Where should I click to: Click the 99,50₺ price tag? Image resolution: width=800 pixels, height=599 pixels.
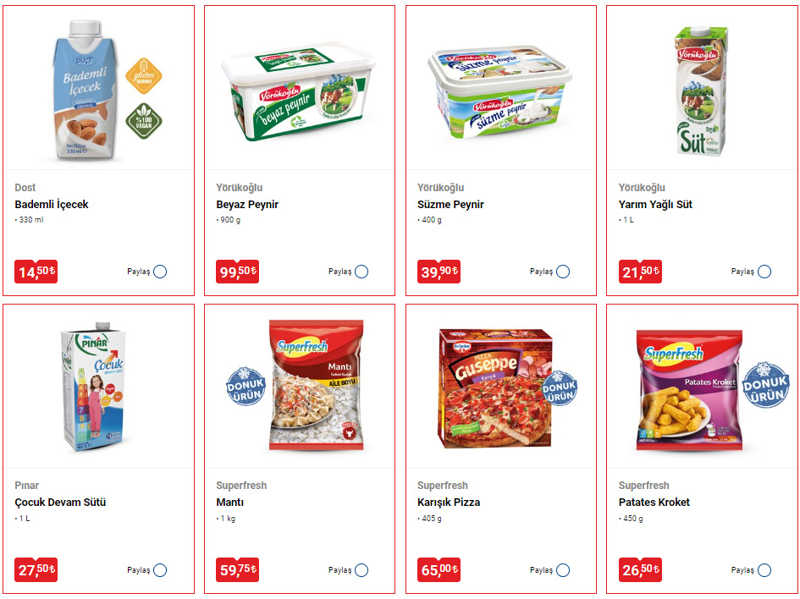(x=237, y=271)
